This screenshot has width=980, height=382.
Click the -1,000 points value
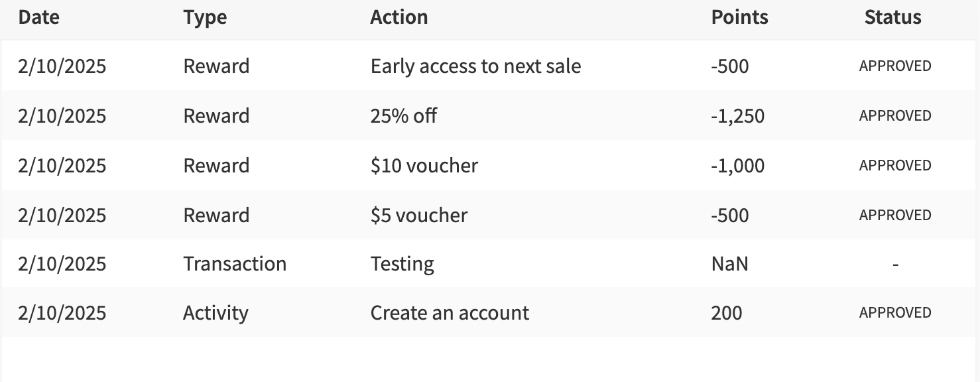(x=737, y=166)
